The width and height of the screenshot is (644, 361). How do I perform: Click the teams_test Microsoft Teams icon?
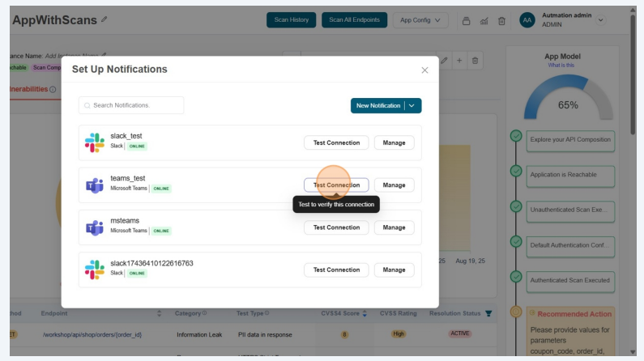pos(95,185)
